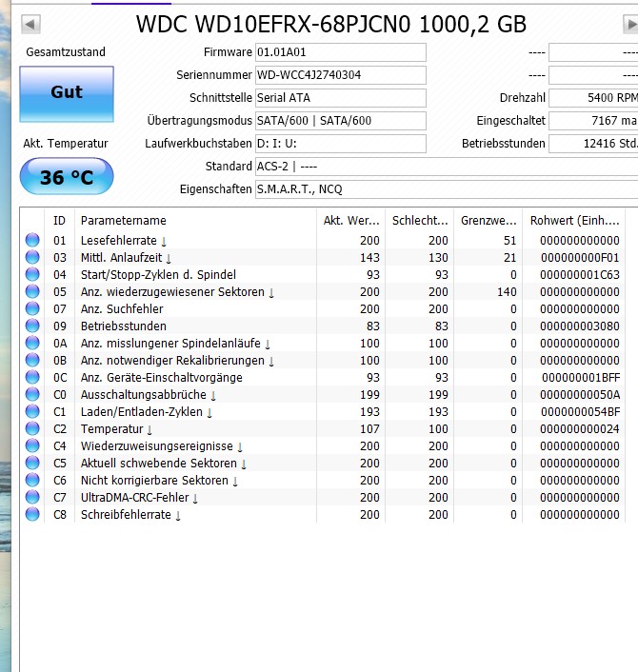Click the 36 °C temperature indicator
638x672 pixels.
point(67,176)
